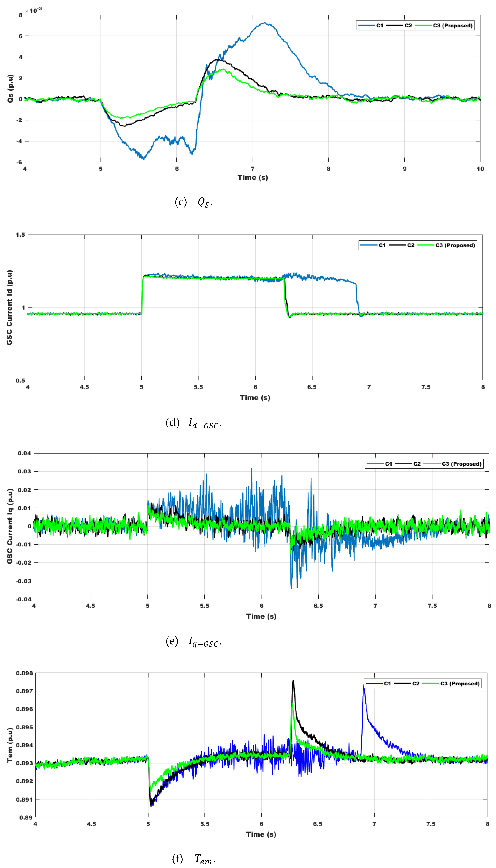The height and width of the screenshot is (868, 496).
Task: Click the (d) Id-GSC figure caption
Action: click(x=193, y=423)
